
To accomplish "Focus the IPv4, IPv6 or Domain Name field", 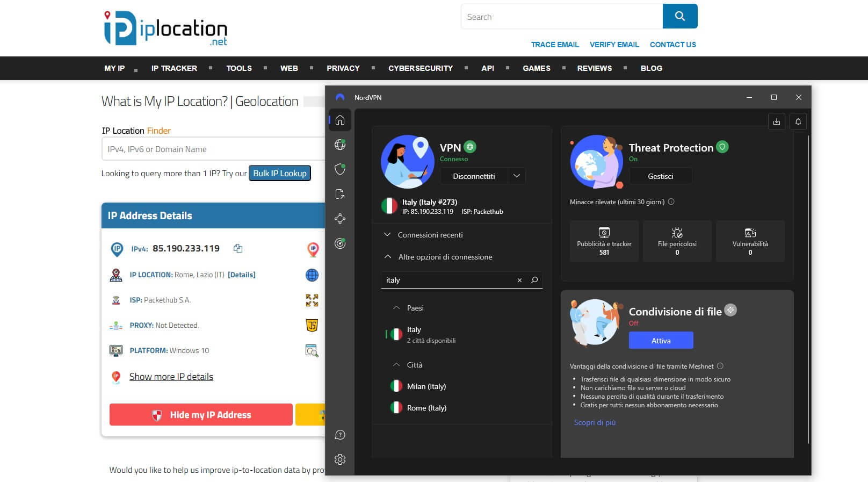I will pos(213,149).
